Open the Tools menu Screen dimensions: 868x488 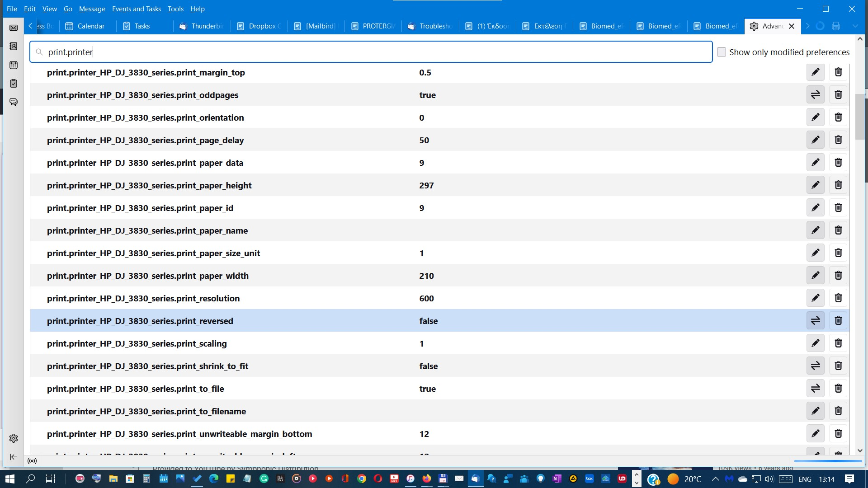coord(175,9)
